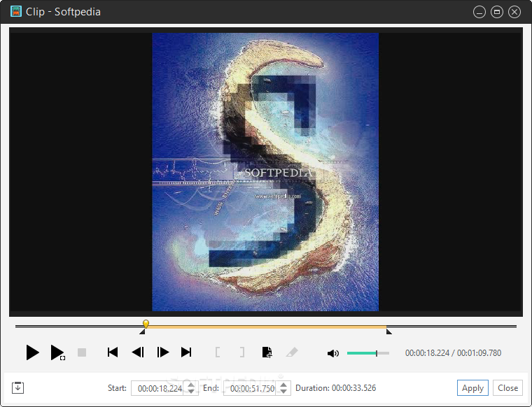Jump to the start of the video

pos(113,352)
